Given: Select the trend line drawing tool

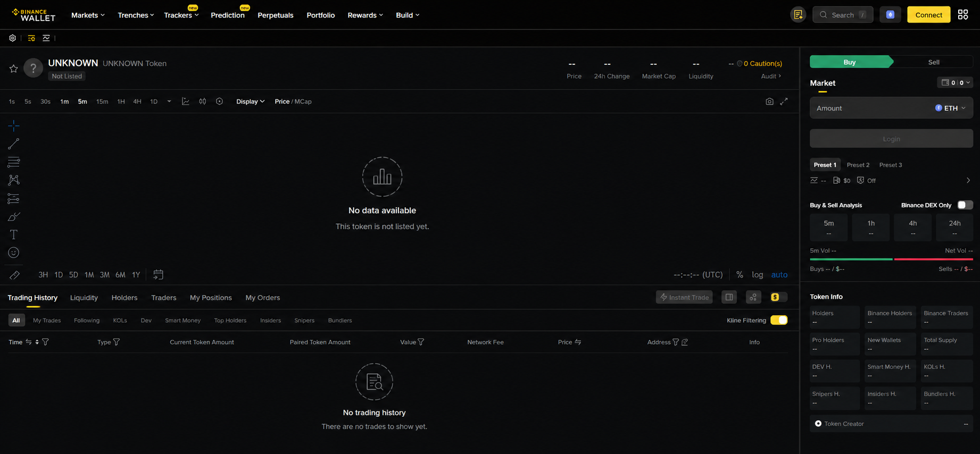Looking at the screenshot, I should [x=14, y=144].
